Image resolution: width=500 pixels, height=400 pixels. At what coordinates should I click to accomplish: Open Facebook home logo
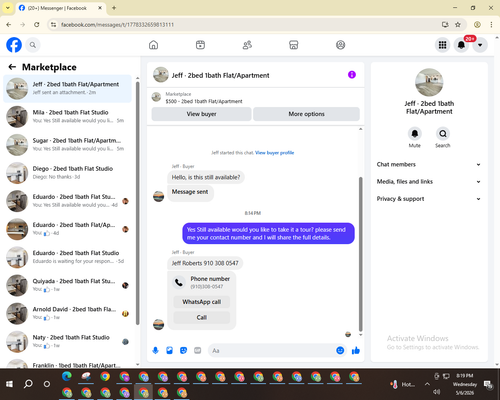tap(14, 45)
